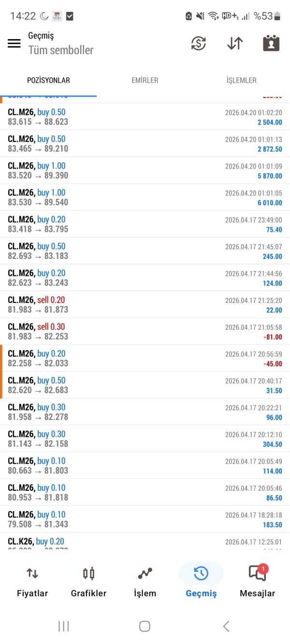Viewport: 290px width, 644px height.
Task: Tap the Android back navigation button
Action: (226, 626)
